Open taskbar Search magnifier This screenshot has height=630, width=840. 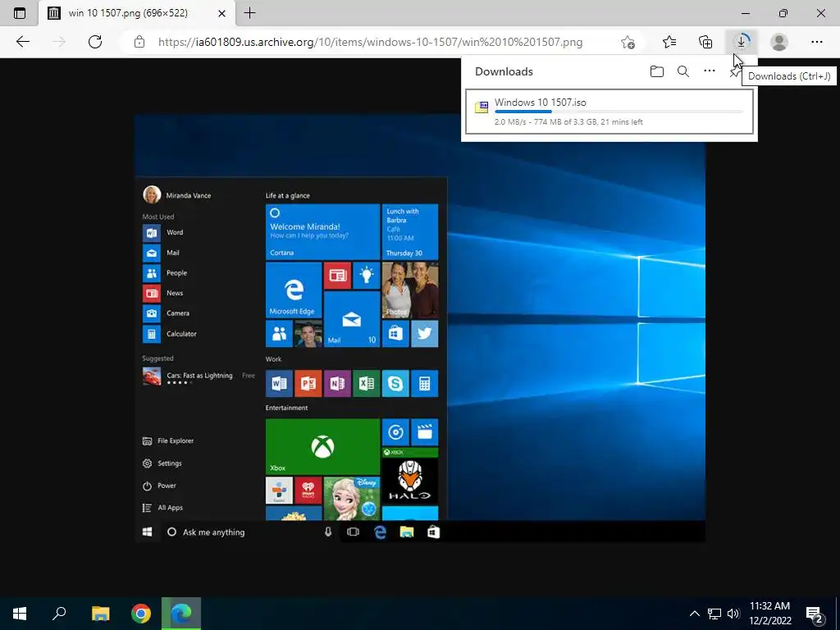(59, 614)
